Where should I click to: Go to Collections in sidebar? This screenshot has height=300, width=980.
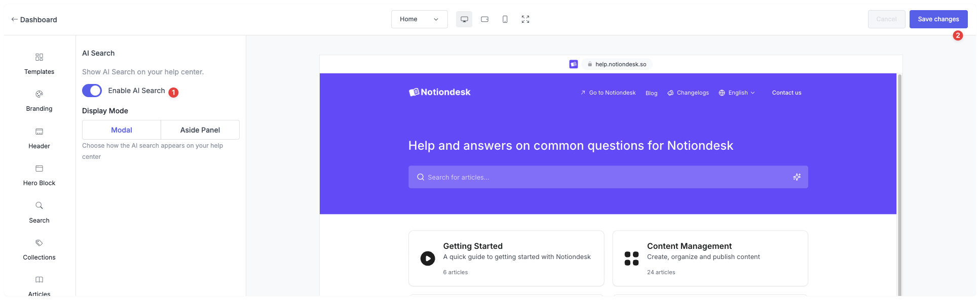(39, 249)
